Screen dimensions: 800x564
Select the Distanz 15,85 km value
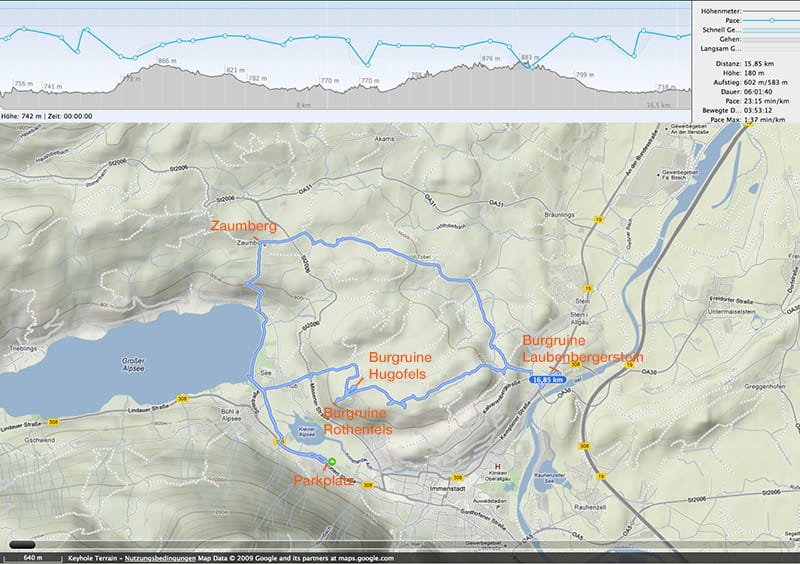[759, 64]
